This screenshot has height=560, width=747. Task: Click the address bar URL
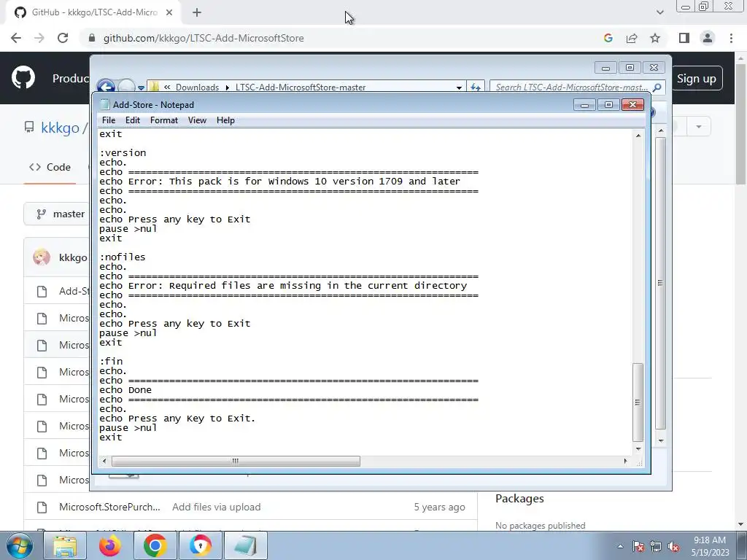204,38
